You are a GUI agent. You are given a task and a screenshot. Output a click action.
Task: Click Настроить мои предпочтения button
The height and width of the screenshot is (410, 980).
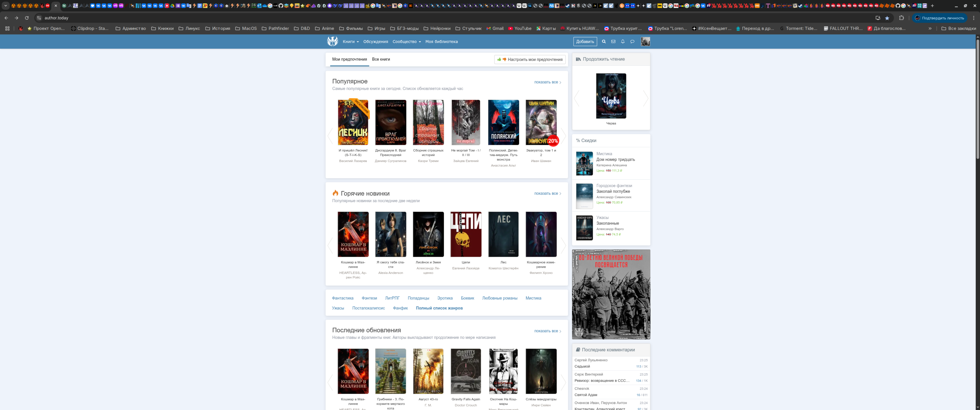(530, 59)
